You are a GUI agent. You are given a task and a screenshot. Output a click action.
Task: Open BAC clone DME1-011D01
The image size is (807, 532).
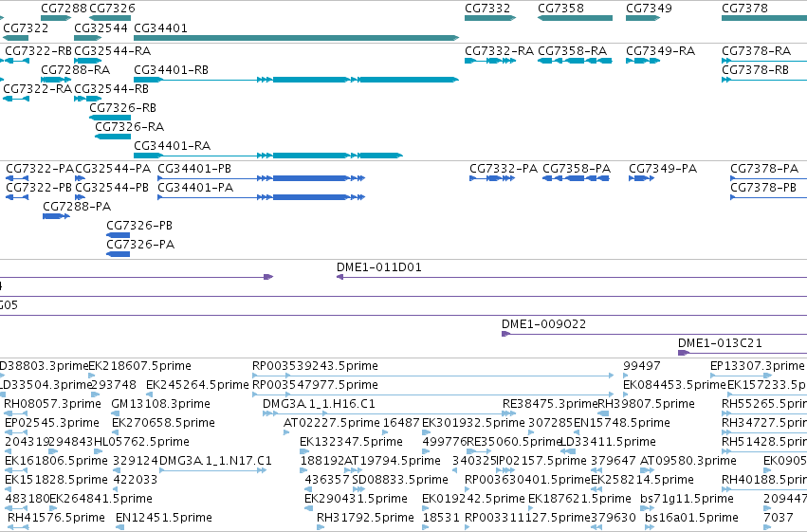tap(378, 267)
